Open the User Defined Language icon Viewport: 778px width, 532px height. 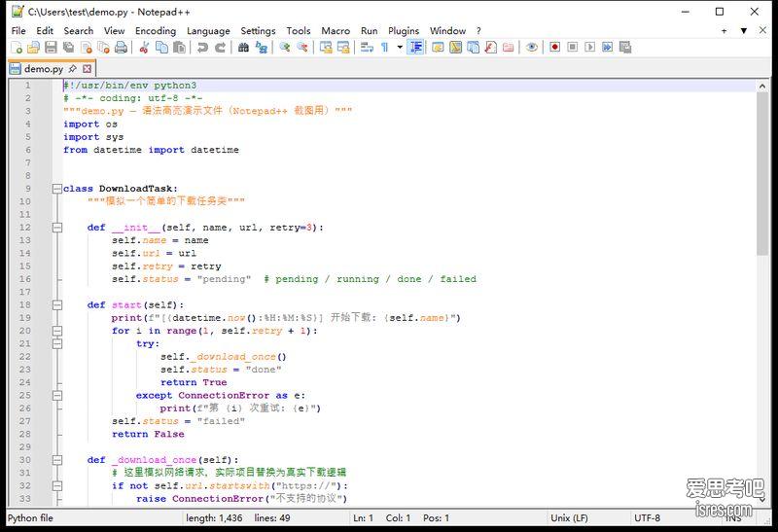point(438,47)
